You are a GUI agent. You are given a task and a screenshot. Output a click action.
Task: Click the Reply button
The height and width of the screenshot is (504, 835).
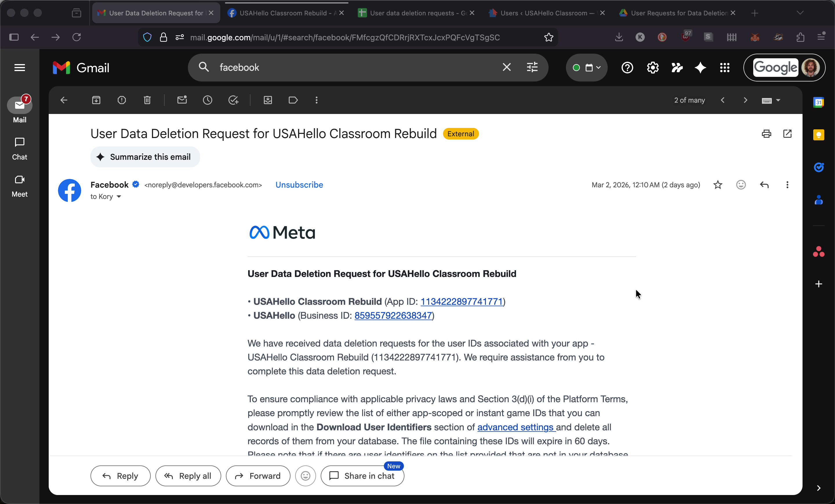tap(121, 476)
